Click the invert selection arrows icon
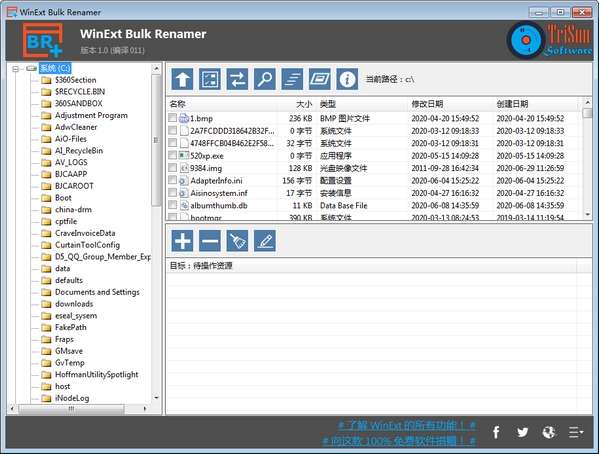This screenshot has width=599, height=454. point(237,79)
